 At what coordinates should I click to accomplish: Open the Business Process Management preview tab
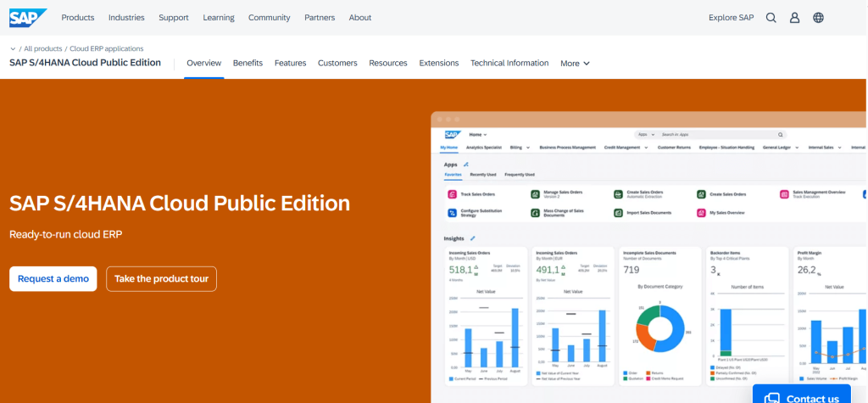click(x=567, y=148)
